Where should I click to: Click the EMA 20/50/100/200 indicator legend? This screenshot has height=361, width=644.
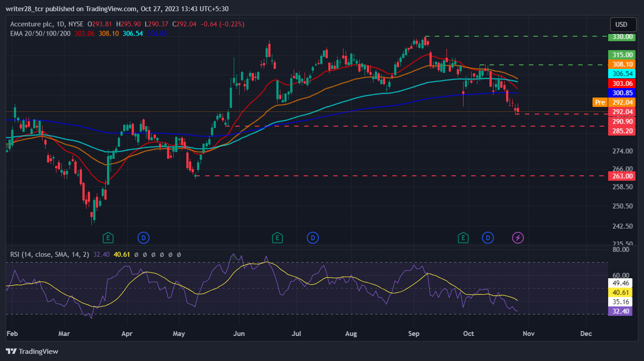pyautogui.click(x=40, y=33)
